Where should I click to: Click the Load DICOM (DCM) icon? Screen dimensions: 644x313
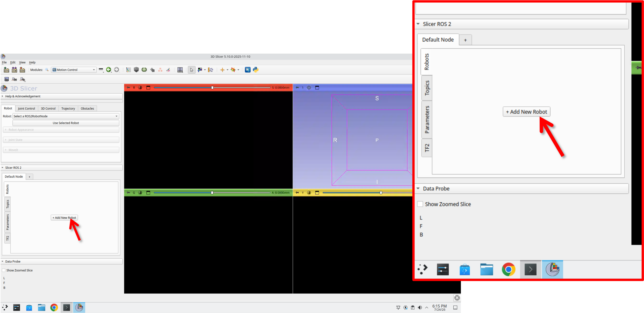click(x=14, y=70)
